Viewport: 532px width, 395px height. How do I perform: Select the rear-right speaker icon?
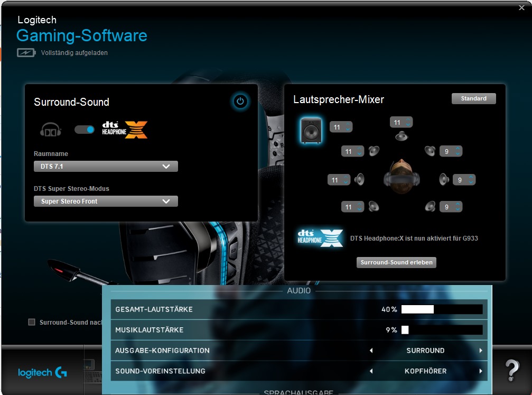tap(430, 206)
